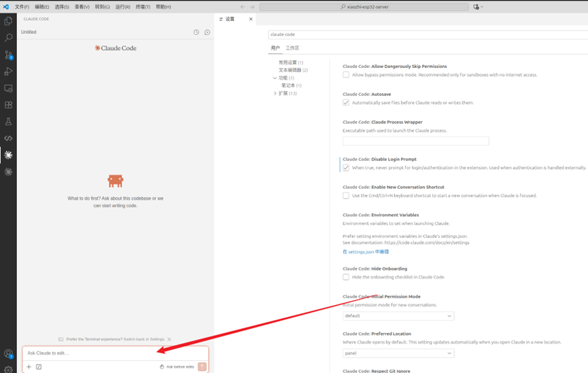588x373 pixels.
Task: Open the 帮助(H) menu
Action: coord(164,7)
